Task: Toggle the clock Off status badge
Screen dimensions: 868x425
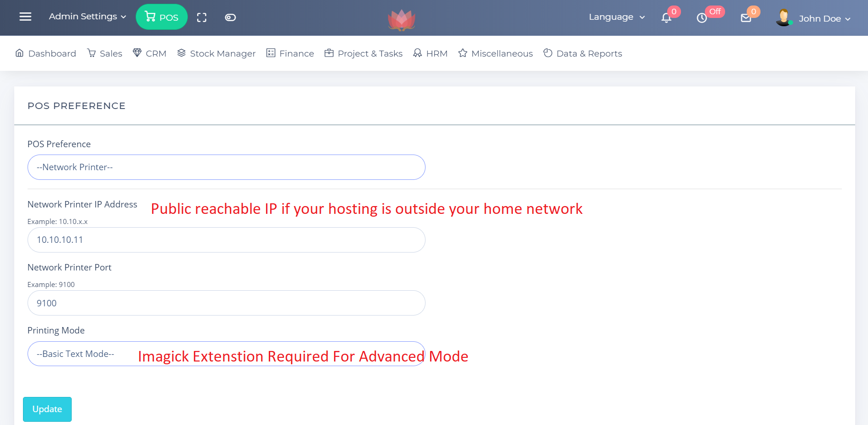Action: [x=715, y=11]
